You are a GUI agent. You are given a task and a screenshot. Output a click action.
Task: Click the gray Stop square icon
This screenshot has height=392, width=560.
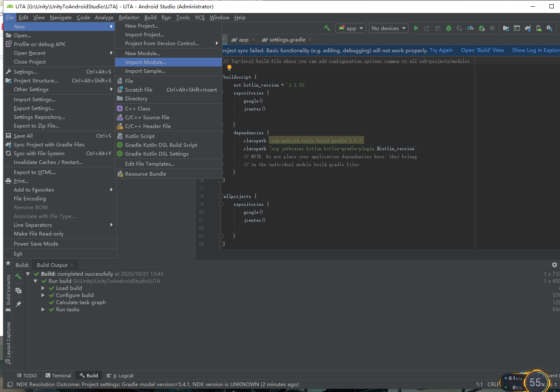492,28
